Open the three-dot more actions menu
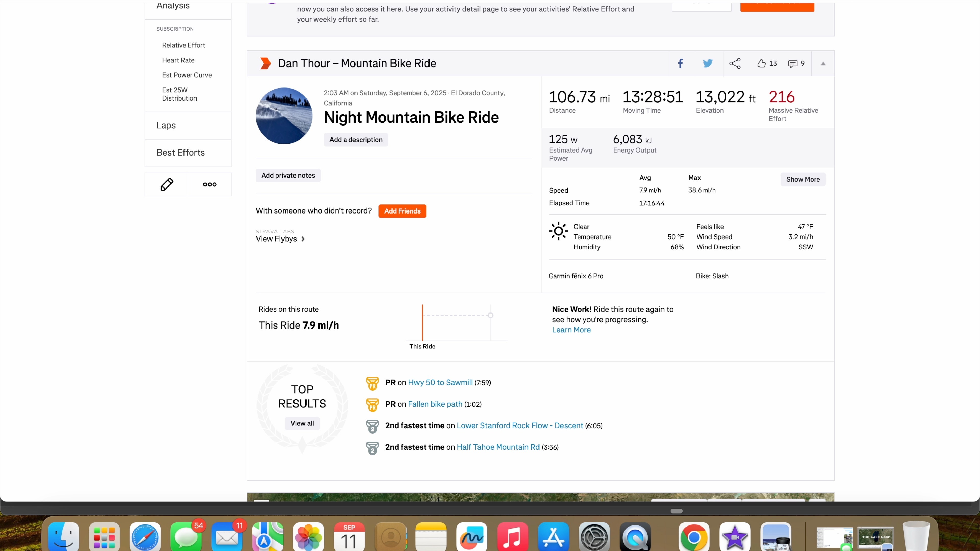Screen dimensions: 980x551 coord(210,184)
